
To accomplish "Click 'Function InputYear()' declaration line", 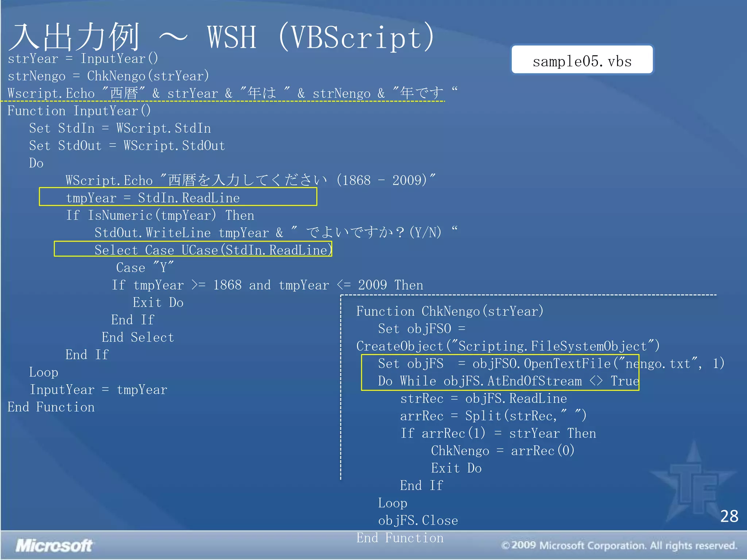I will coord(79,110).
